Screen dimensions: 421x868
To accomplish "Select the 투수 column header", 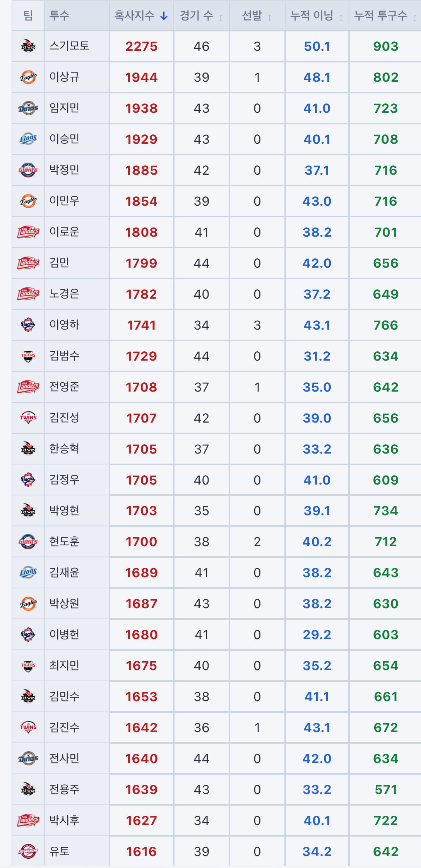I will point(59,15).
